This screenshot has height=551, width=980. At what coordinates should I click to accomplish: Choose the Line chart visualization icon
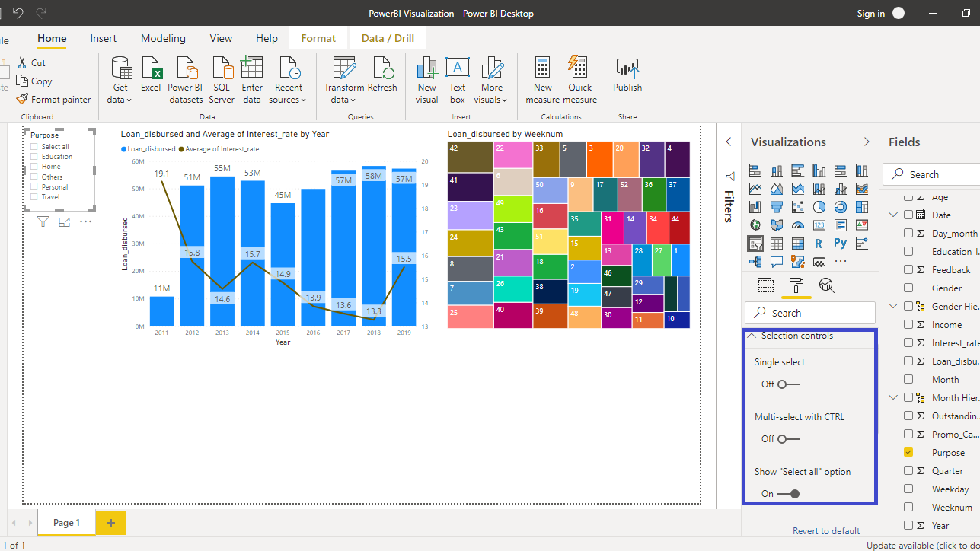pos(755,189)
